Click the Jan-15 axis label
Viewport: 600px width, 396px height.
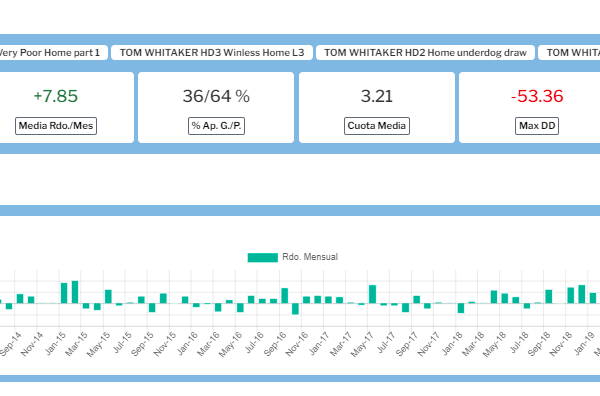(56, 344)
